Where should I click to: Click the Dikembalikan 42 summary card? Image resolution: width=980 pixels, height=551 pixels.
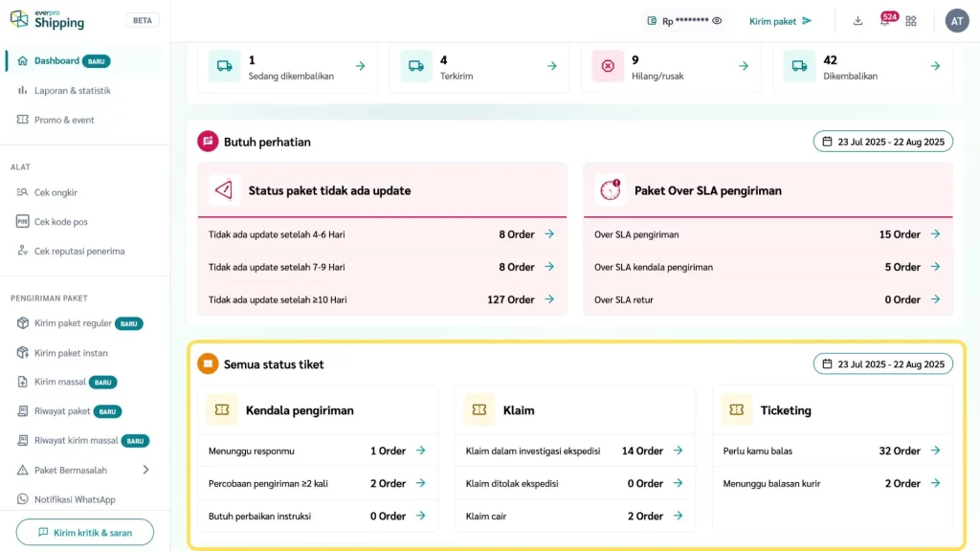[x=862, y=66]
